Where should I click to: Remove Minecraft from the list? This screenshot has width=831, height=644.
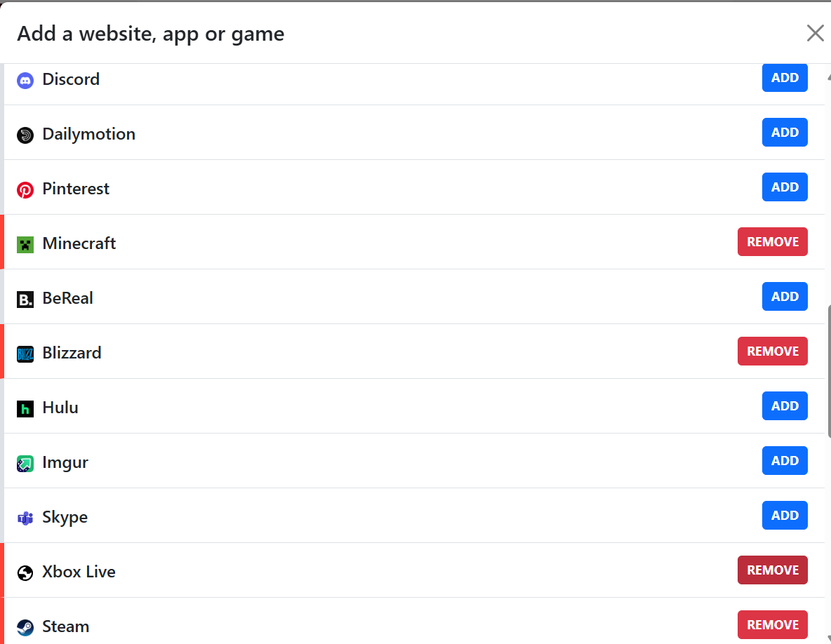(772, 241)
